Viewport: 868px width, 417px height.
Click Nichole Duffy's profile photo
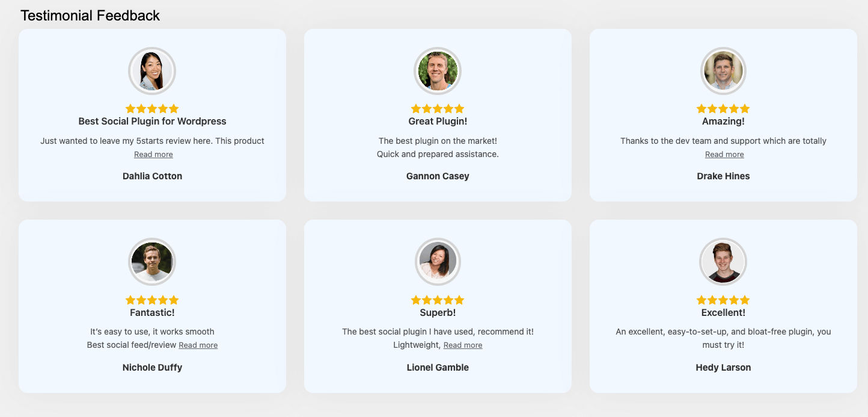152,262
